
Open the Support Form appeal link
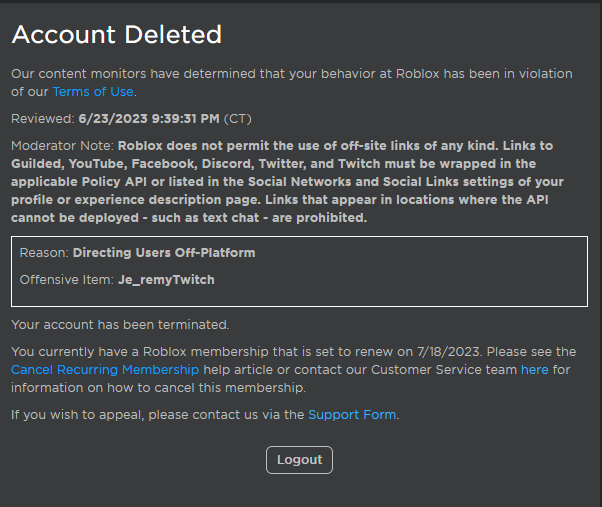pyautogui.click(x=352, y=415)
